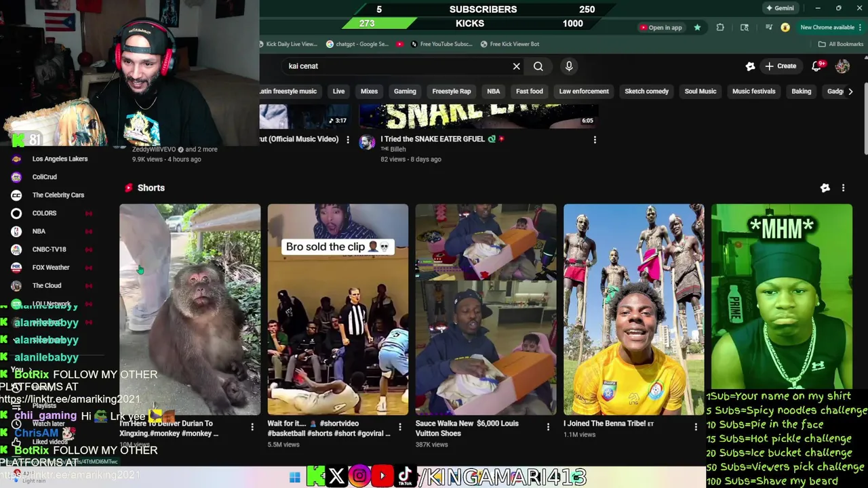Start voice search with the microphone icon
Screen dimensions: 868x488
click(x=569, y=66)
